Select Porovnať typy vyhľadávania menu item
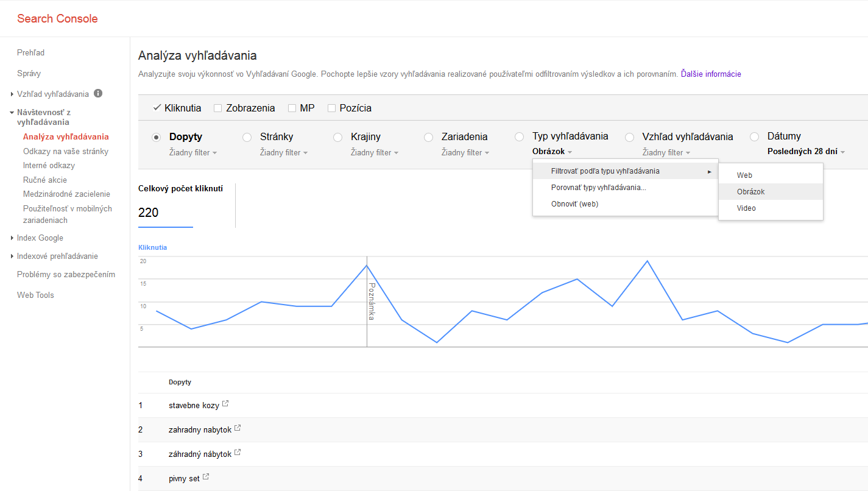This screenshot has height=491, width=868. [598, 188]
